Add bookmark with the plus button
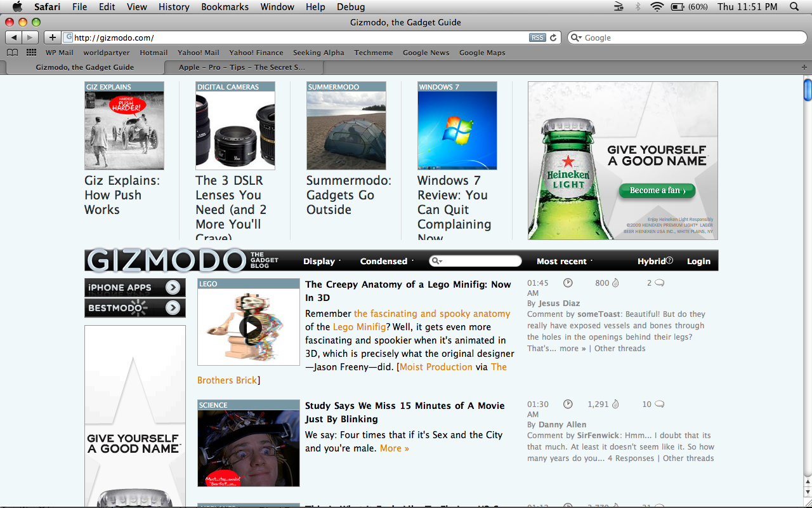Viewport: 812px width, 508px height. [x=53, y=37]
